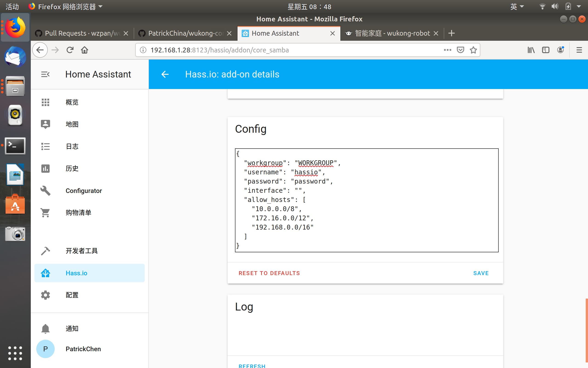Click the PatrickChen user avatar
The image size is (588, 368).
45,349
